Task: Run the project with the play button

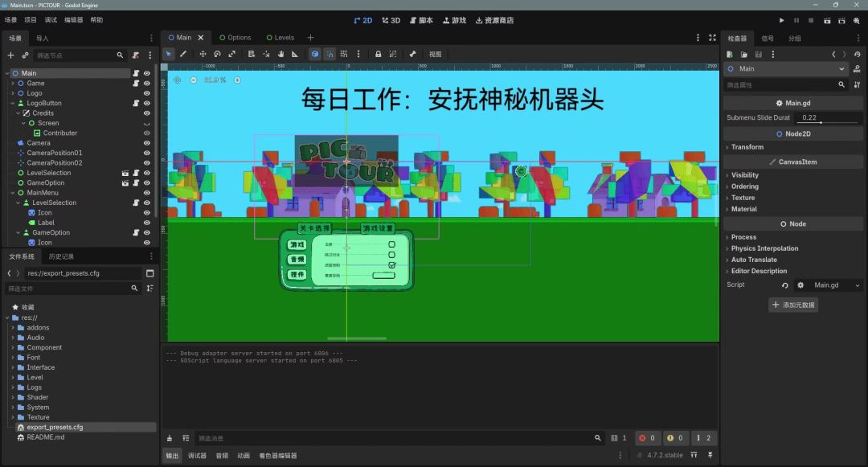Action: point(782,20)
